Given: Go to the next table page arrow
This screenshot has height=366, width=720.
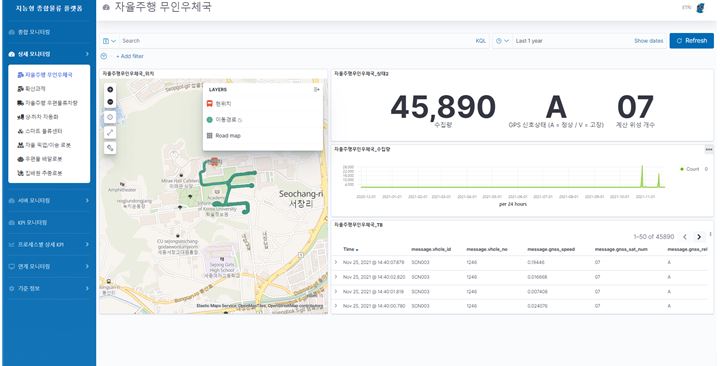Looking at the screenshot, I should pyautogui.click(x=699, y=237).
